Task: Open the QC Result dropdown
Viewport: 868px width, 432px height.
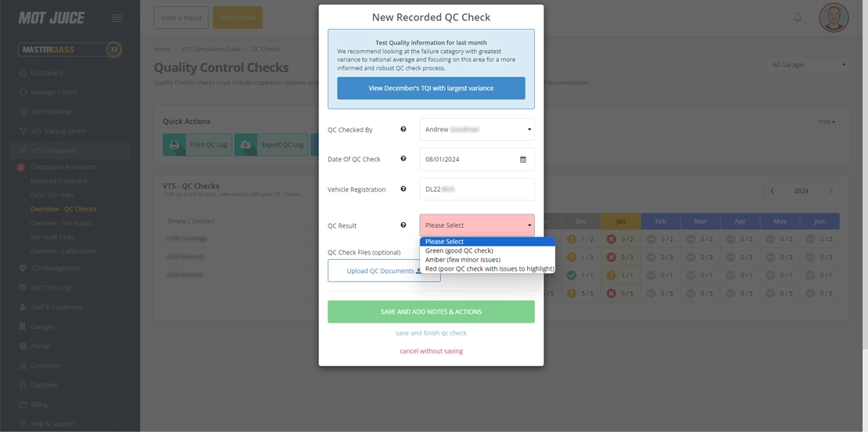Action: [477, 225]
